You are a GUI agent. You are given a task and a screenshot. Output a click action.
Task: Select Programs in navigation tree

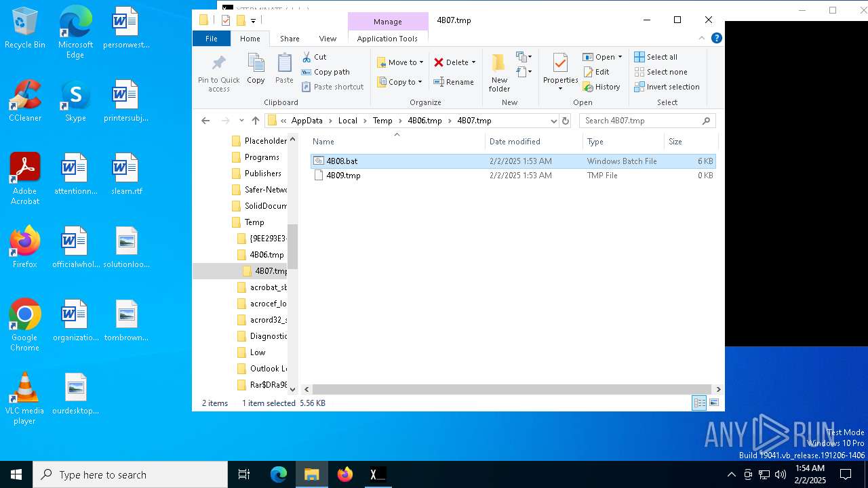tap(261, 157)
